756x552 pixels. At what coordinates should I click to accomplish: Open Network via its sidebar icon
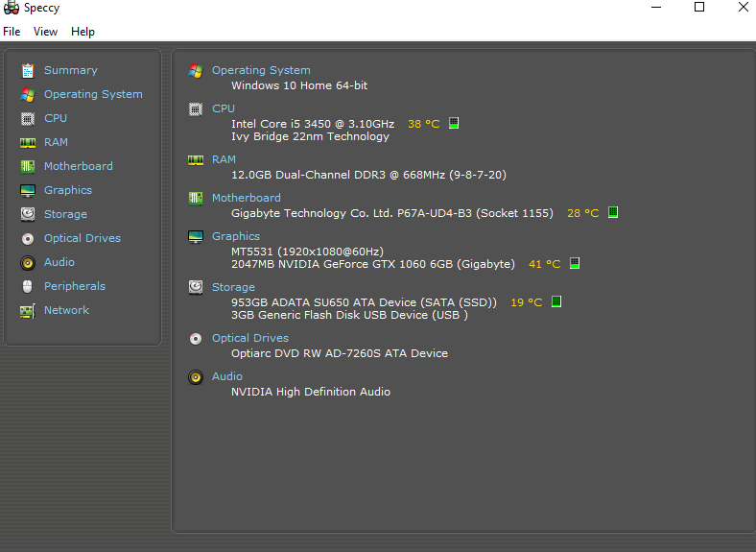coord(28,310)
